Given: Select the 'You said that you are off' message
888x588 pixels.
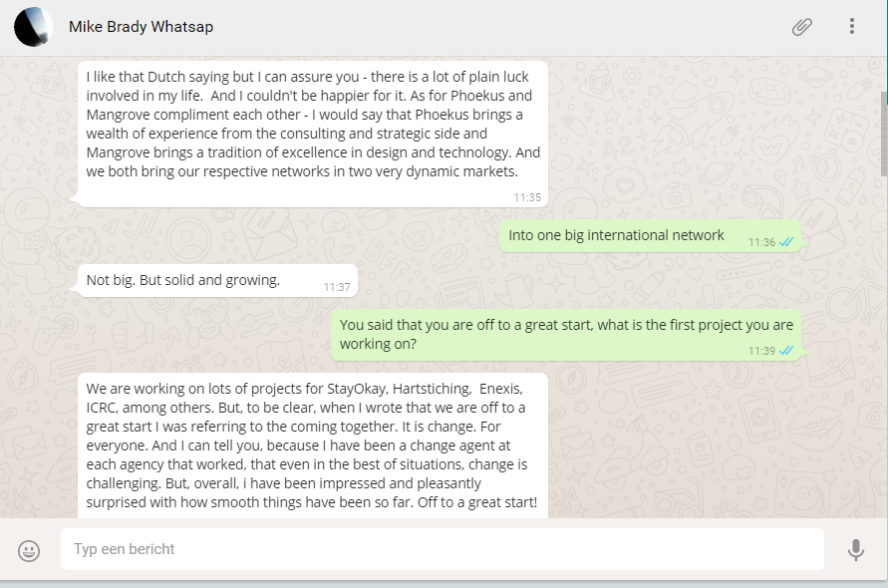Looking at the screenshot, I should coord(566,333).
